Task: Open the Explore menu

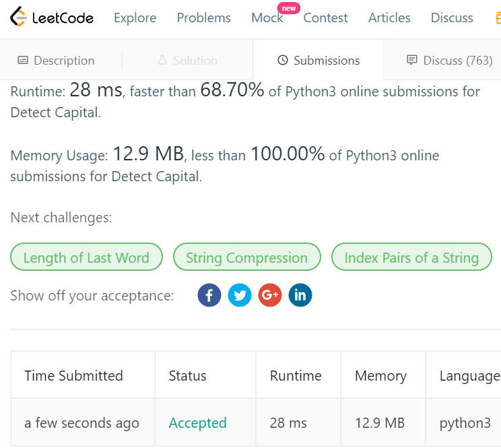Action: click(135, 18)
